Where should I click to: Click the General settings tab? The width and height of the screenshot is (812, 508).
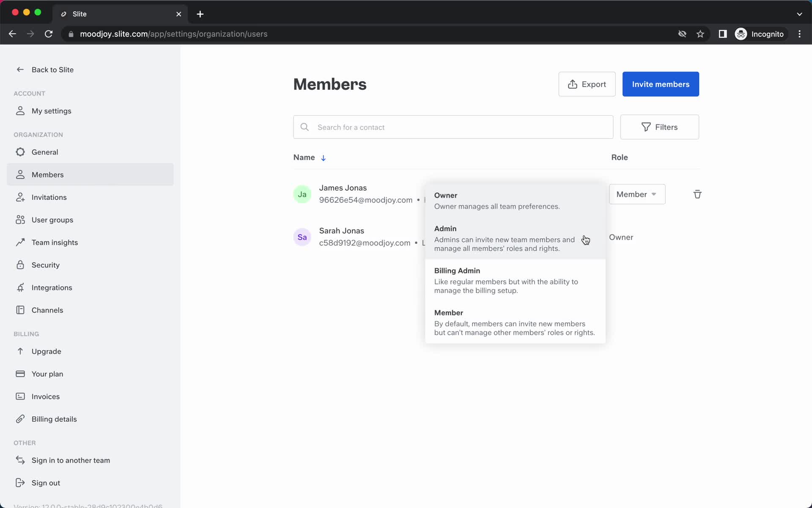coord(45,152)
